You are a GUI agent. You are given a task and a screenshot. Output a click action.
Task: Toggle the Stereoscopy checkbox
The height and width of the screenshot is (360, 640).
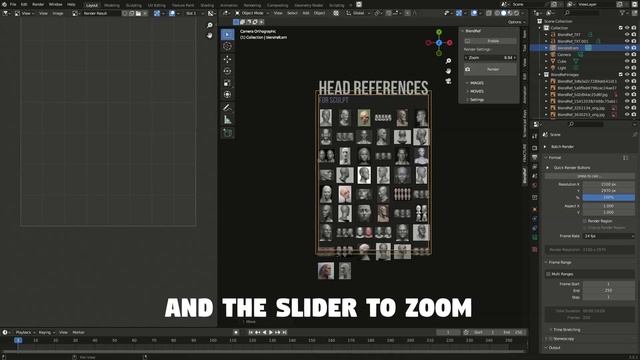tap(551, 339)
